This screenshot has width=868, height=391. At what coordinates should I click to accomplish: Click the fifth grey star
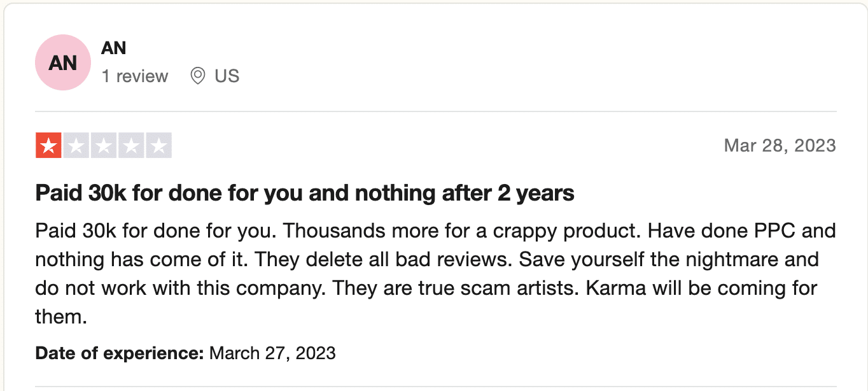pyautogui.click(x=158, y=146)
